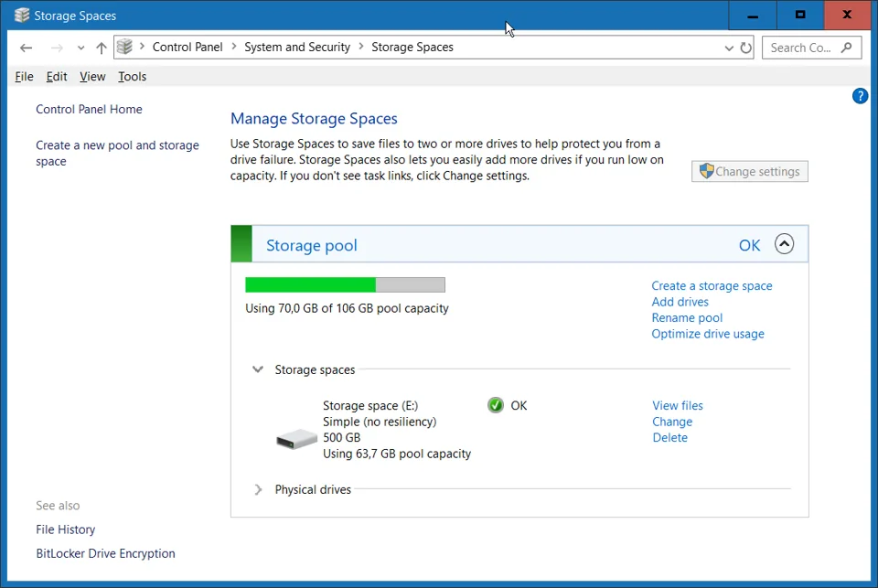Click the Simple (no resiliency) text
Viewport: 878px width, 588px height.
point(380,422)
